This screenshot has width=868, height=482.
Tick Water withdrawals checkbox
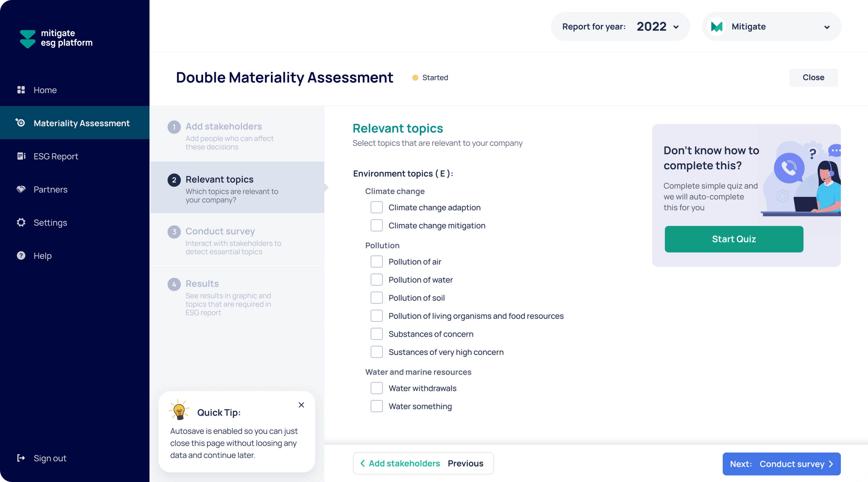(376, 388)
